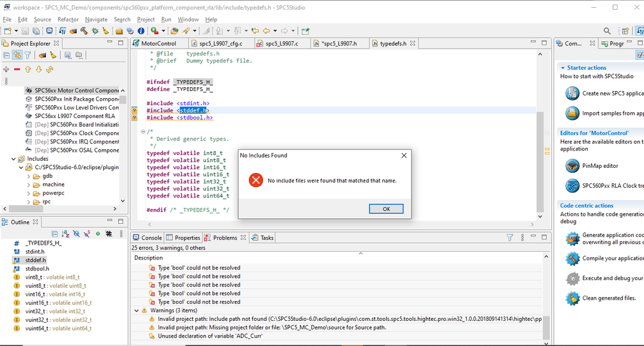Click the Project Explorer filter funnel icon
Viewport: 644px width, 346px height.
[28, 55]
